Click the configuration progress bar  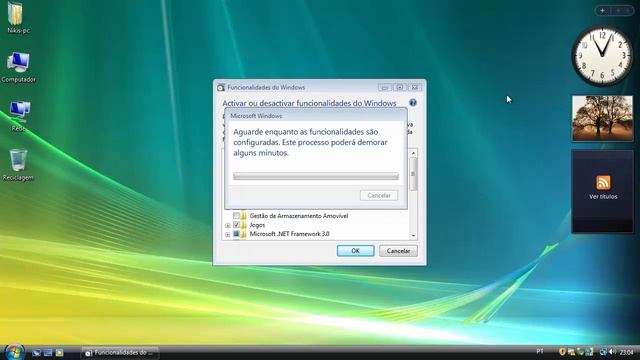pos(316,176)
